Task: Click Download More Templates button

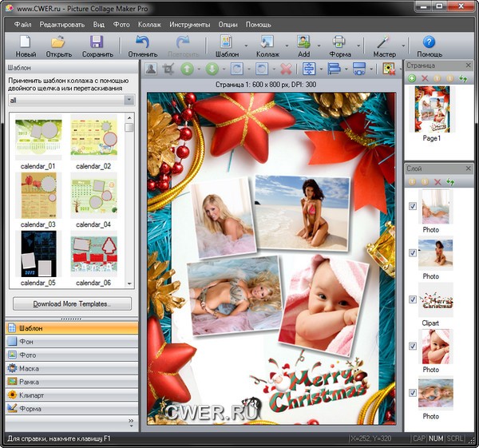Action: pos(71,304)
